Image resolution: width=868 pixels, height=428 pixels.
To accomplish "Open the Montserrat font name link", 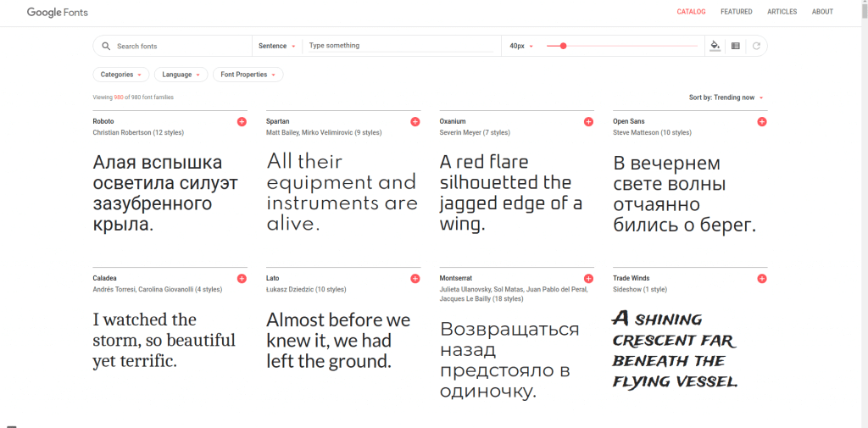I will [x=455, y=278].
